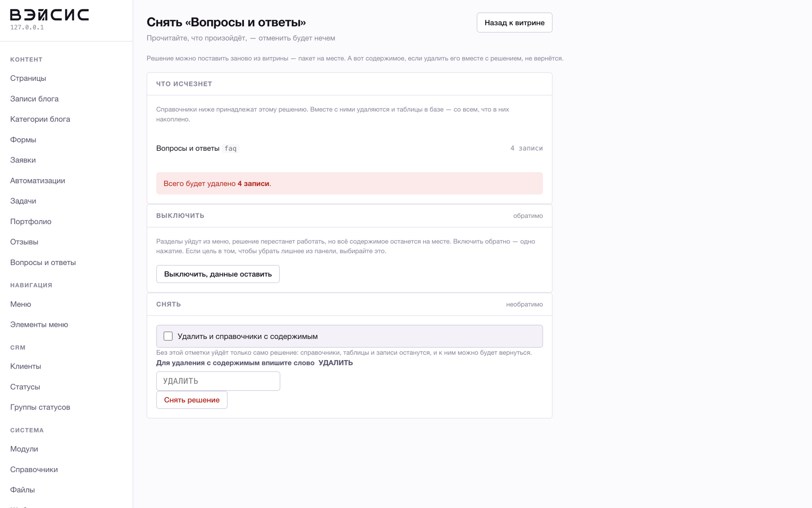Click the red "Всего будет удалено" warning

coord(349,183)
